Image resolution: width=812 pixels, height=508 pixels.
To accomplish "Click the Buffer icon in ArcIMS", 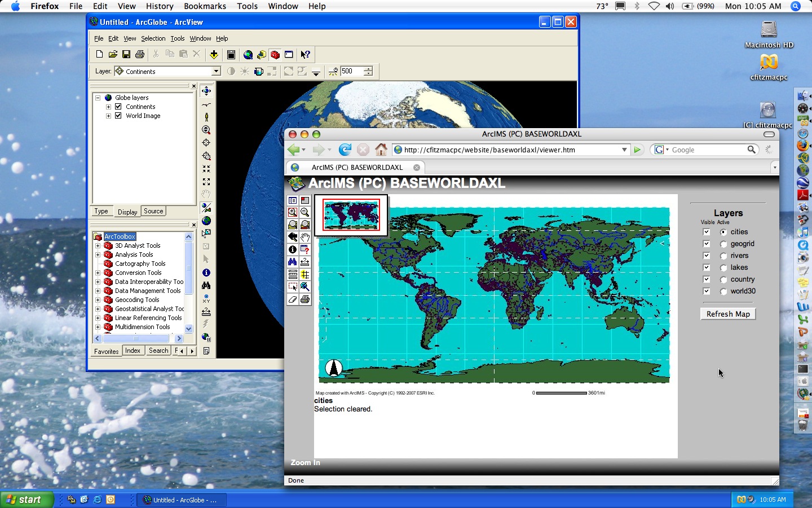I will pos(305,274).
